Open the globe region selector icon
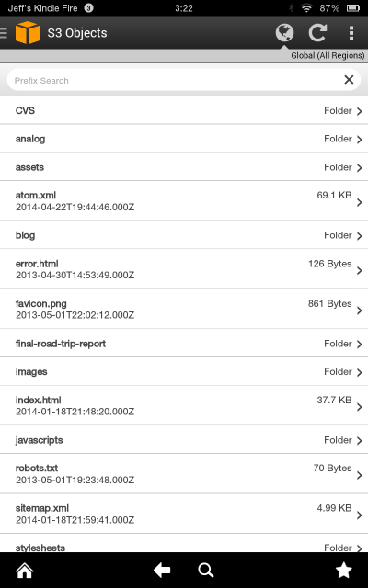This screenshot has width=368, height=588. 284,33
